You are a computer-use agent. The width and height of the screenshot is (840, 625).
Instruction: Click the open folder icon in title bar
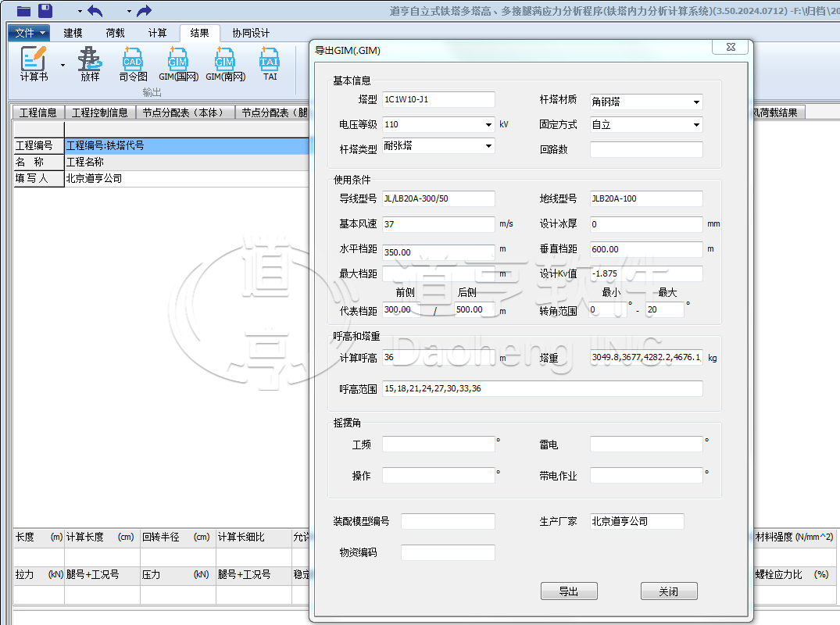(23, 10)
